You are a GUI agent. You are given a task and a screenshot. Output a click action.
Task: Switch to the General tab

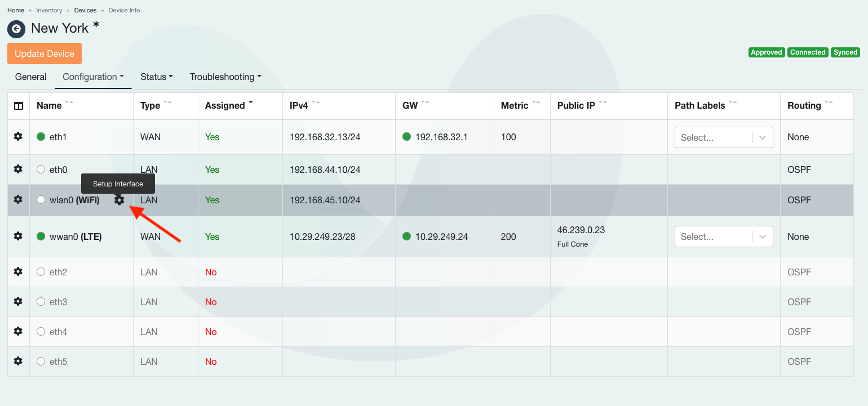(31, 77)
